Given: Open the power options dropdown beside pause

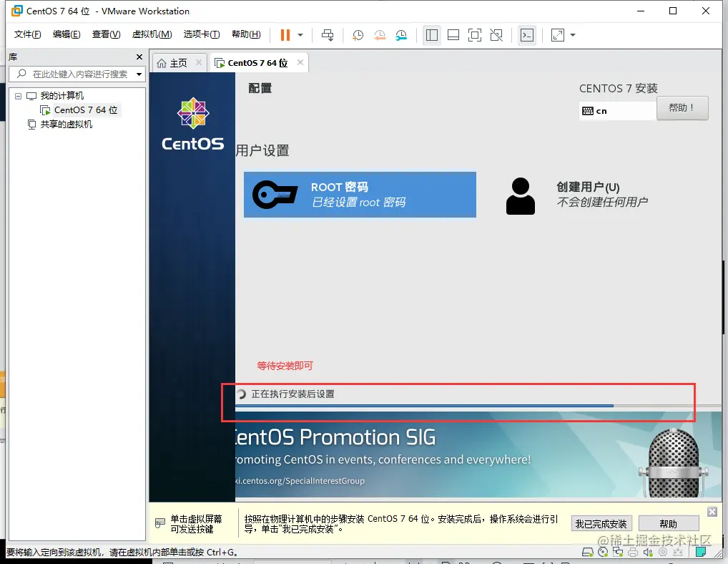Looking at the screenshot, I should 300,35.
